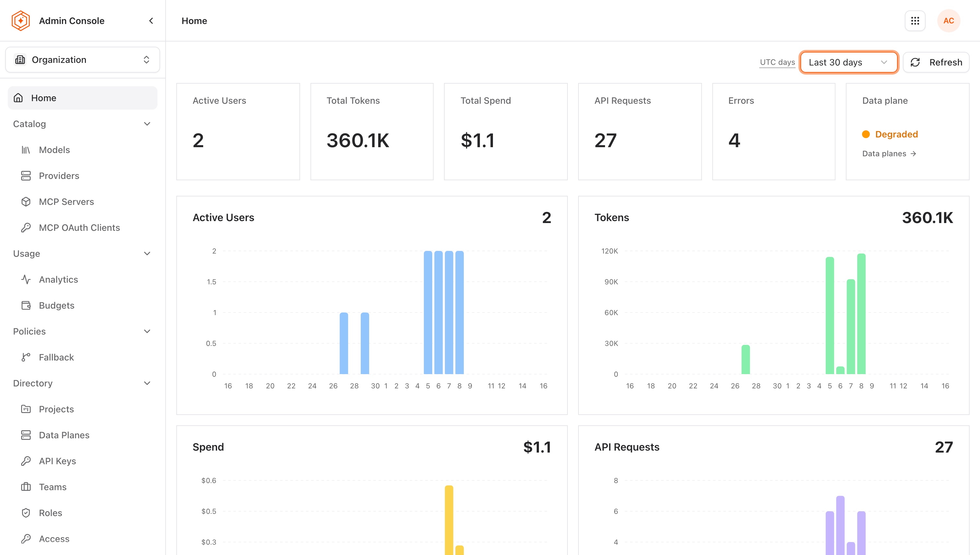This screenshot has width=980, height=555.
Task: Click the UTC days label
Action: click(x=777, y=62)
